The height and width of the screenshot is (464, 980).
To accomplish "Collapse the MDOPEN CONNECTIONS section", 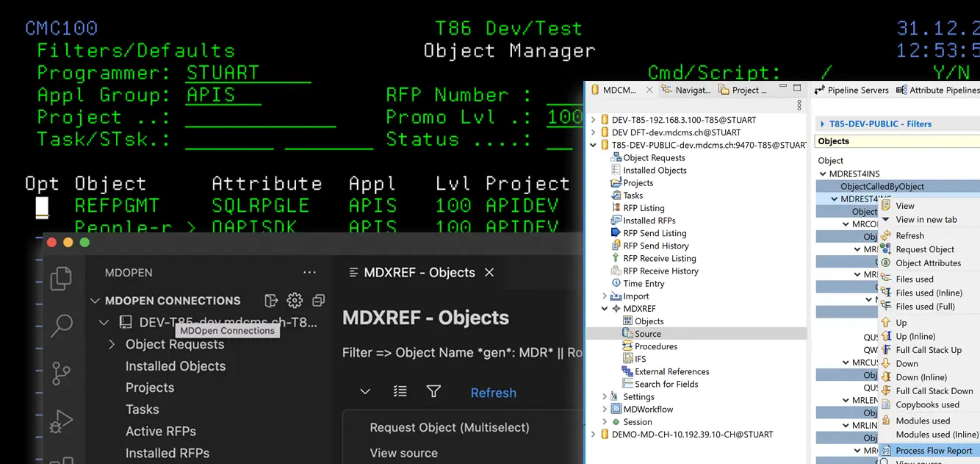I will point(95,300).
